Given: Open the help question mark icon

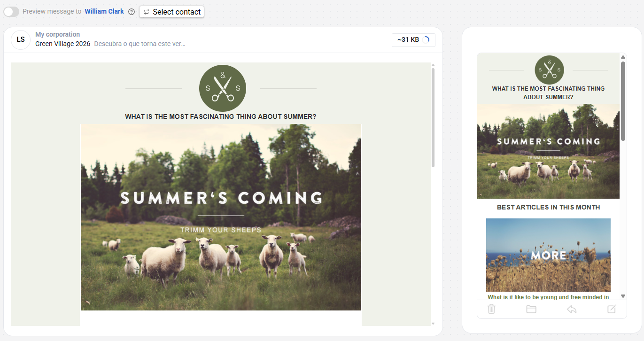Looking at the screenshot, I should point(132,12).
